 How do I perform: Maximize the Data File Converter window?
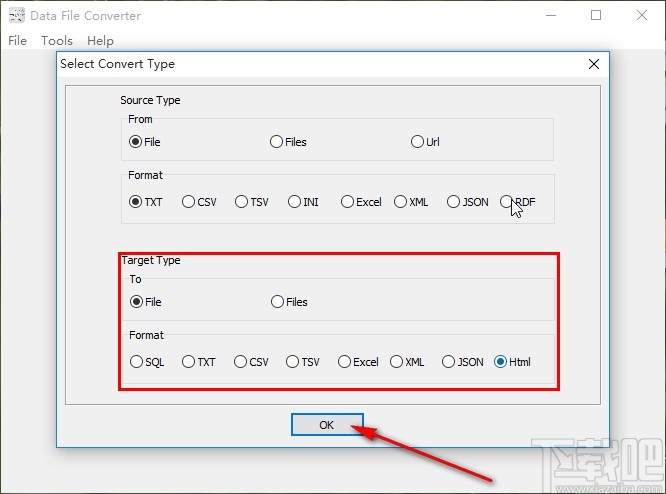(596, 16)
